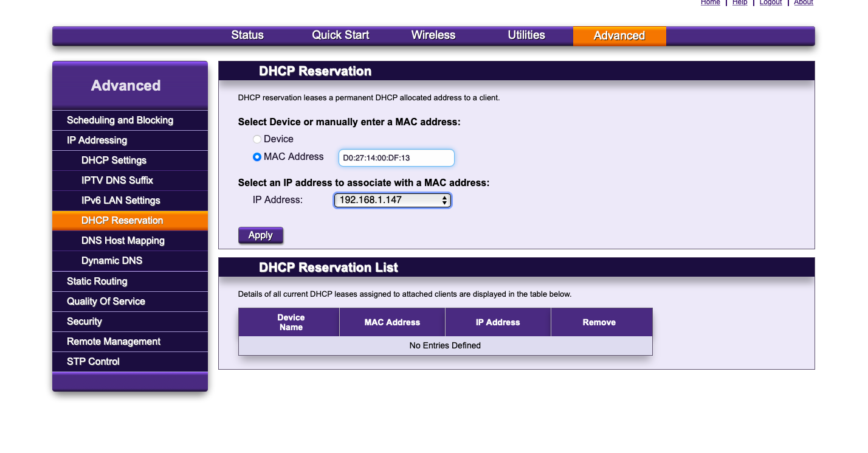Open the Quick Start tab
This screenshot has height=453, width=868.
[x=340, y=35]
